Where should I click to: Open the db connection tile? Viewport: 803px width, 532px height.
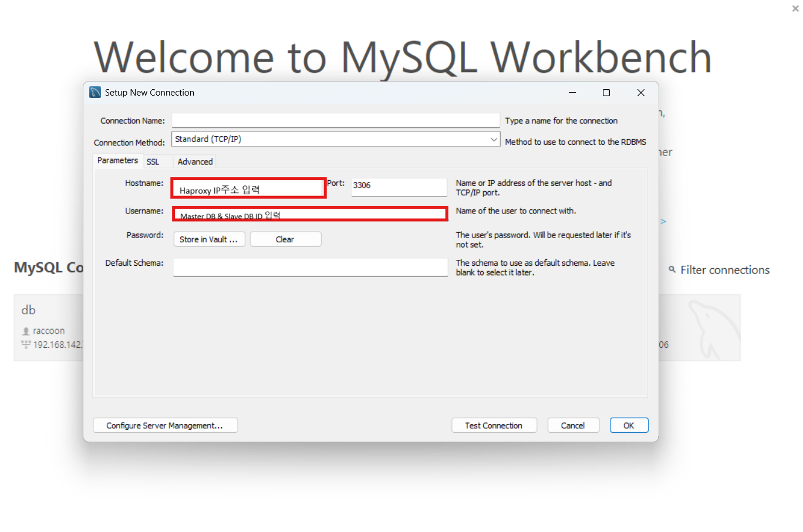click(49, 328)
